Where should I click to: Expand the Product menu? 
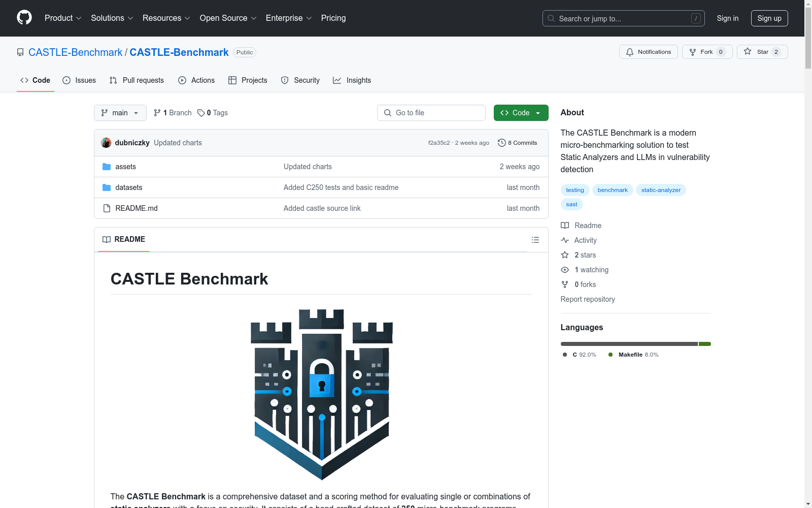tap(63, 18)
